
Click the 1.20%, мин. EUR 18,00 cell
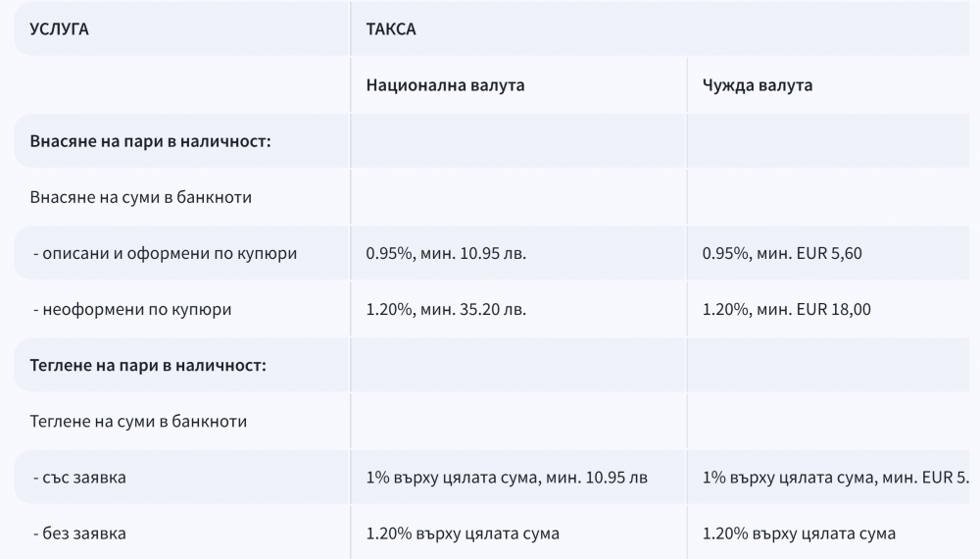(x=786, y=309)
